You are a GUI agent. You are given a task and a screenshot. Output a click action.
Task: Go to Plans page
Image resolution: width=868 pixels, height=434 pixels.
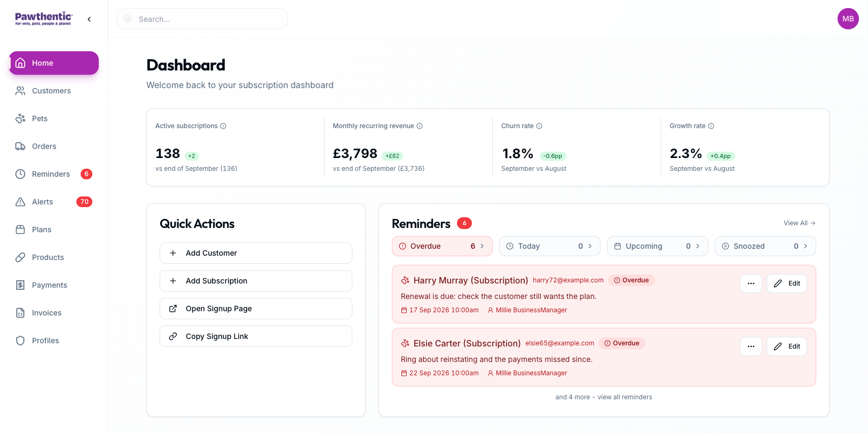coord(54,230)
